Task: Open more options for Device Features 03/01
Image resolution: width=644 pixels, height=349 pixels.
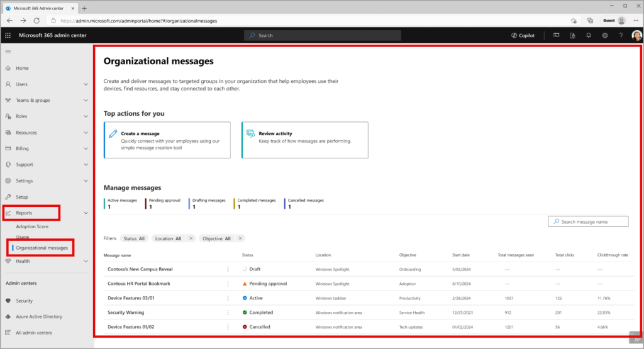Action: click(228, 298)
